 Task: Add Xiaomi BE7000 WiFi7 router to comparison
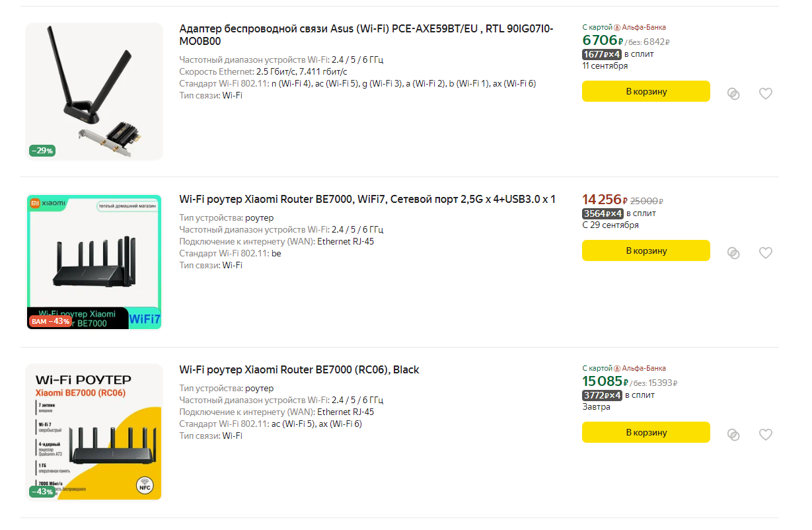(x=733, y=252)
